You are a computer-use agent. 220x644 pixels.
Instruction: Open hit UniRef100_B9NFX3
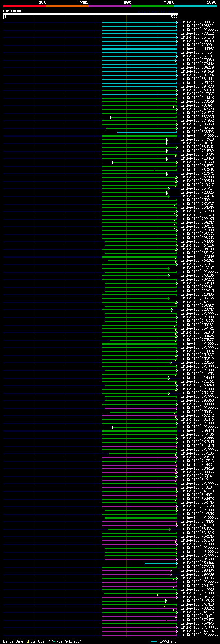197,41
